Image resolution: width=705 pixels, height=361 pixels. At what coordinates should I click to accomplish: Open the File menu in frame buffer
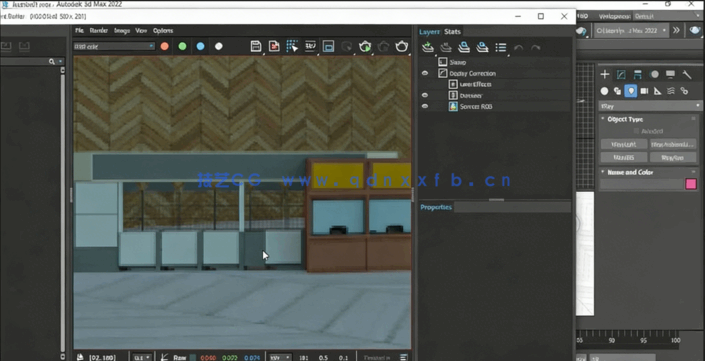80,31
